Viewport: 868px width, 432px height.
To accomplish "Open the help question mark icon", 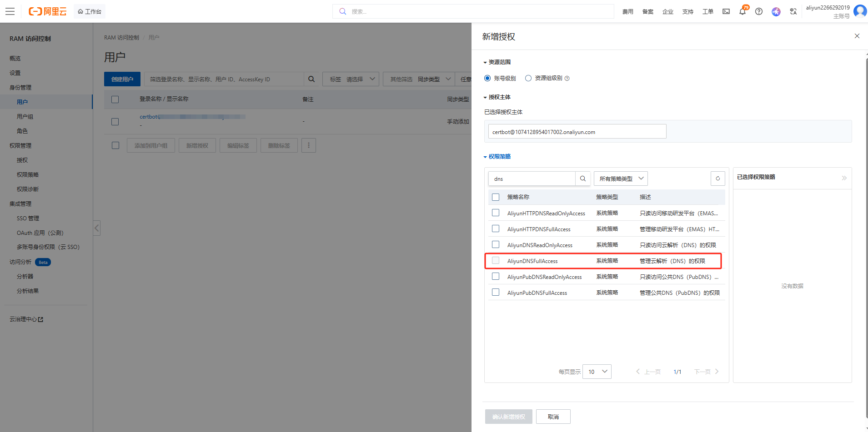I will pyautogui.click(x=759, y=11).
